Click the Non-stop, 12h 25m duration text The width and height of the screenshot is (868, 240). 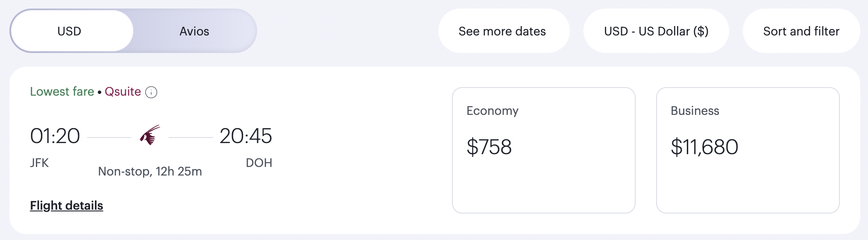pos(150,171)
